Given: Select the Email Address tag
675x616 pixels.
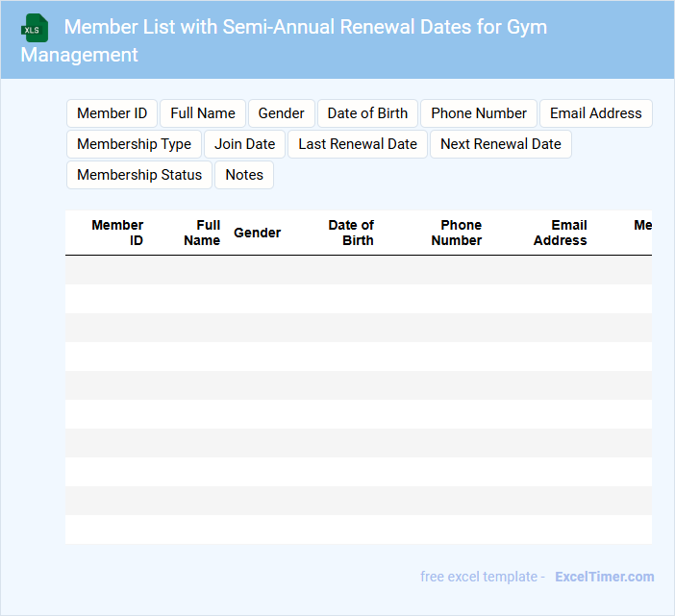Looking at the screenshot, I should tap(595, 113).
